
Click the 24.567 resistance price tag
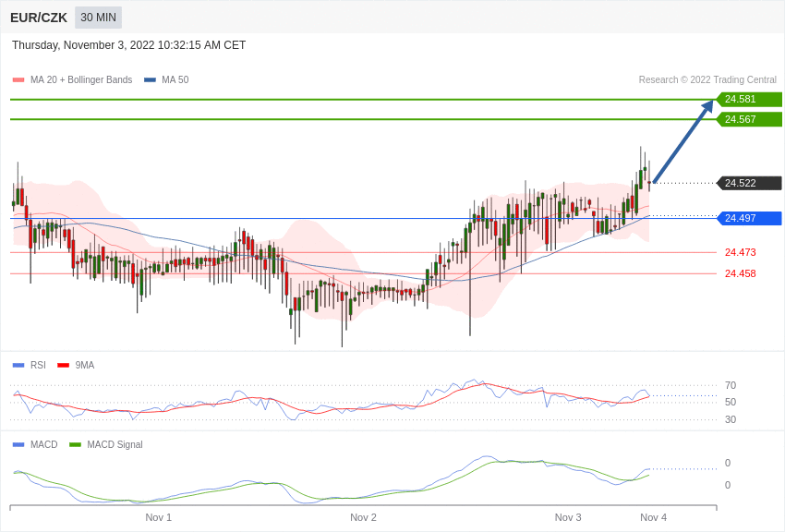[x=749, y=119]
